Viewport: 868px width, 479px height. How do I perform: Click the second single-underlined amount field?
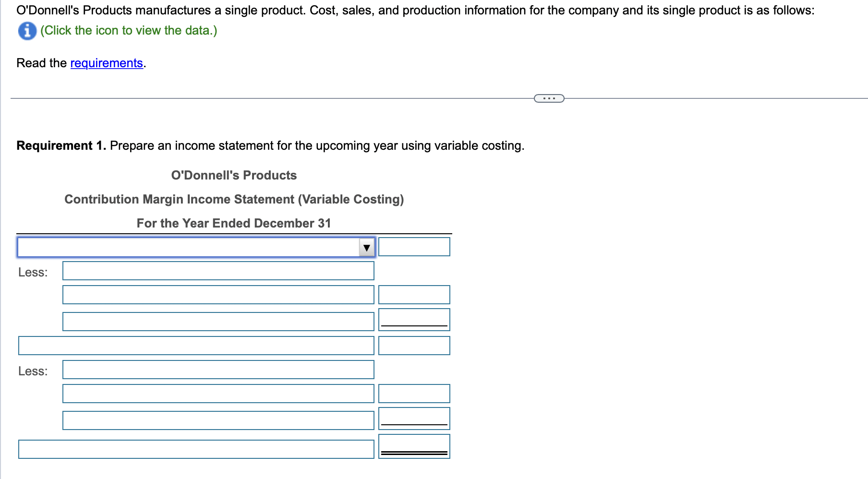(x=414, y=419)
